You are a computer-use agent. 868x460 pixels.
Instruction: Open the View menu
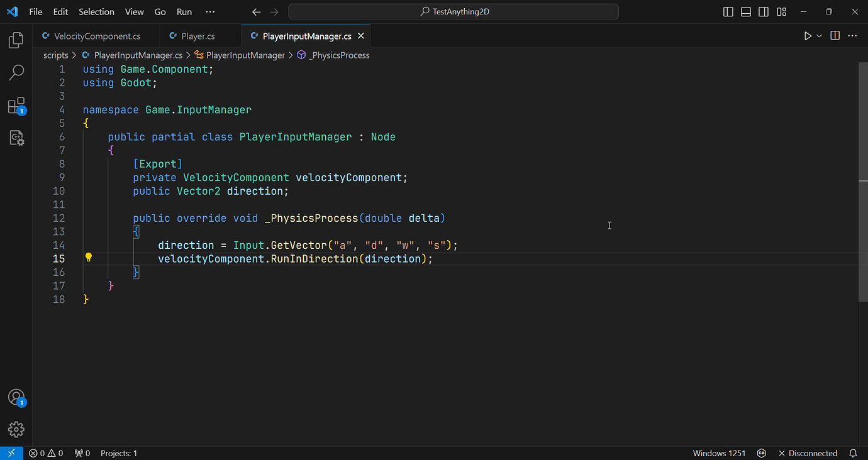(x=135, y=12)
